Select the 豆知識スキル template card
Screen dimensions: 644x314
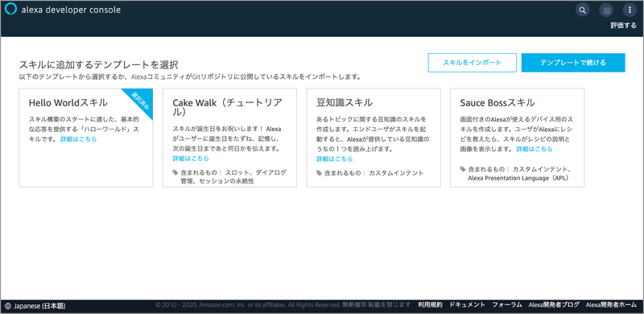pos(374,138)
